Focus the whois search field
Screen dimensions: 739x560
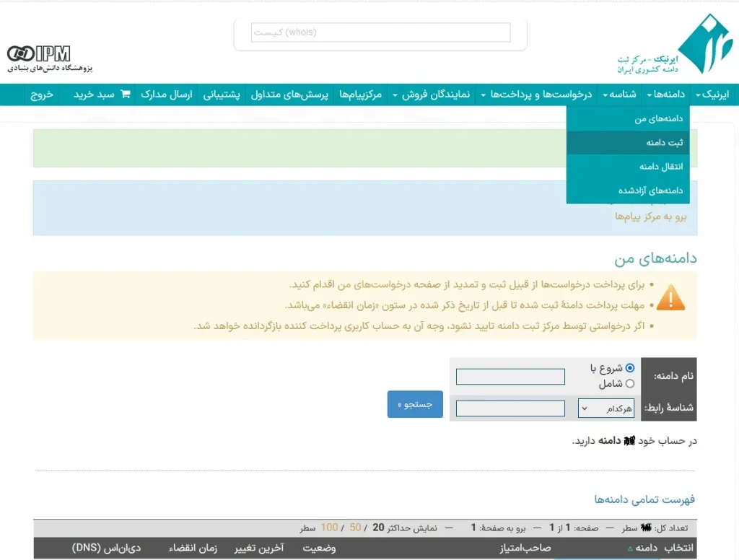[x=380, y=32]
